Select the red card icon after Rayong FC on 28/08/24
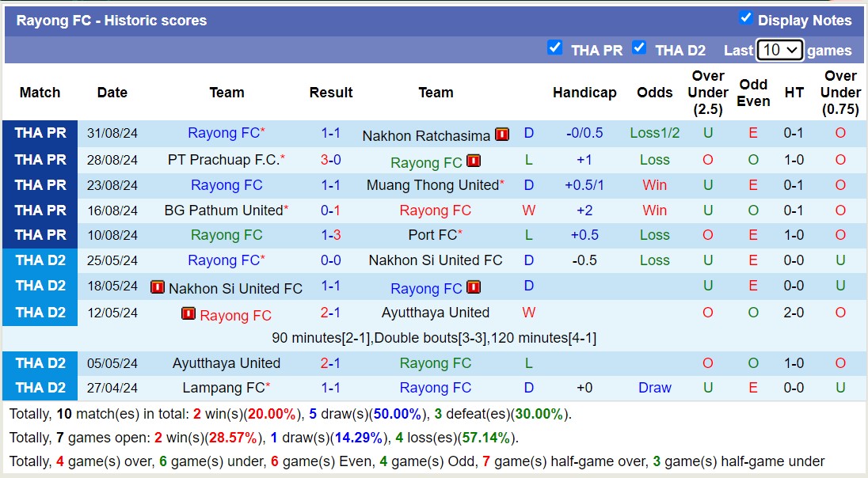This screenshot has height=478, width=868. (473, 161)
